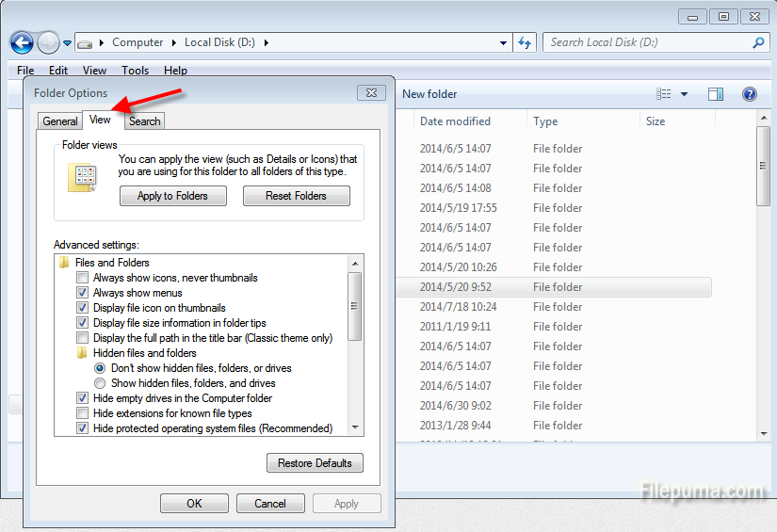777x532 pixels.
Task: Open the view options dropdown arrow
Action: [684, 94]
